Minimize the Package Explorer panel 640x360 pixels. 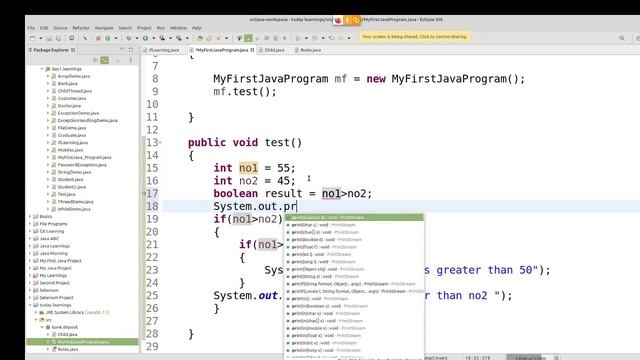[122, 49]
